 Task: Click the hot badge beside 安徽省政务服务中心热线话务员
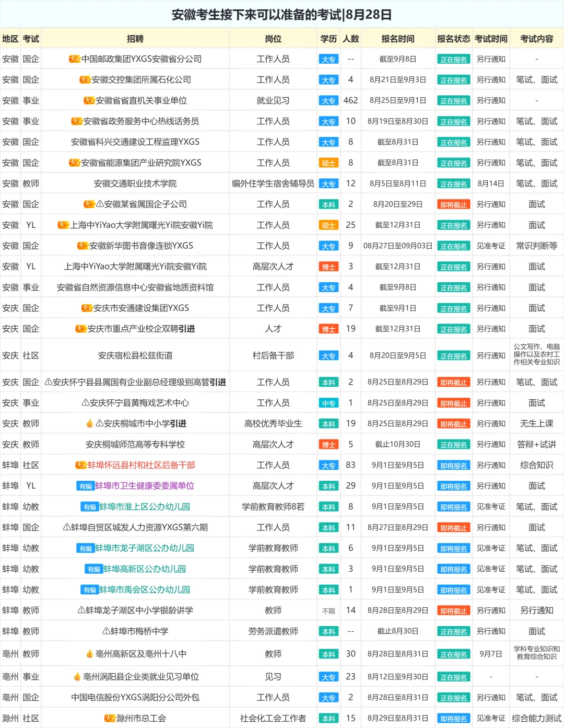click(x=77, y=121)
